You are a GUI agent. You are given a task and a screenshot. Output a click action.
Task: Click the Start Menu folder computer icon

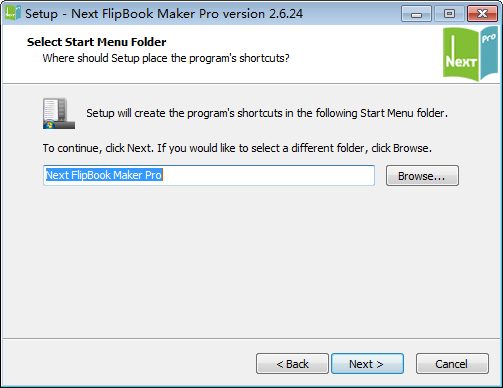59,113
